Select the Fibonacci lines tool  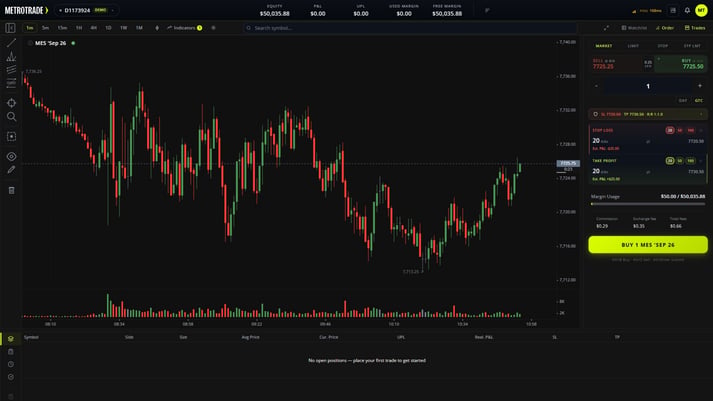[x=11, y=70]
